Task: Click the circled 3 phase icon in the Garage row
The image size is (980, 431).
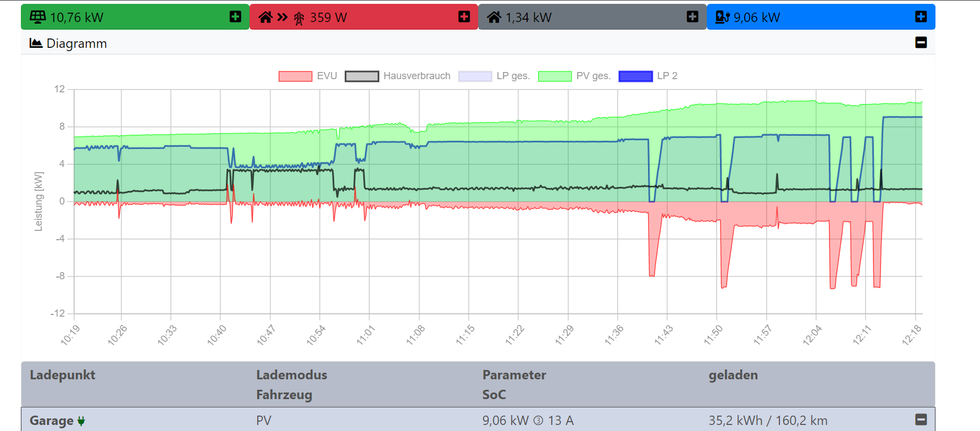Action: coord(538,421)
